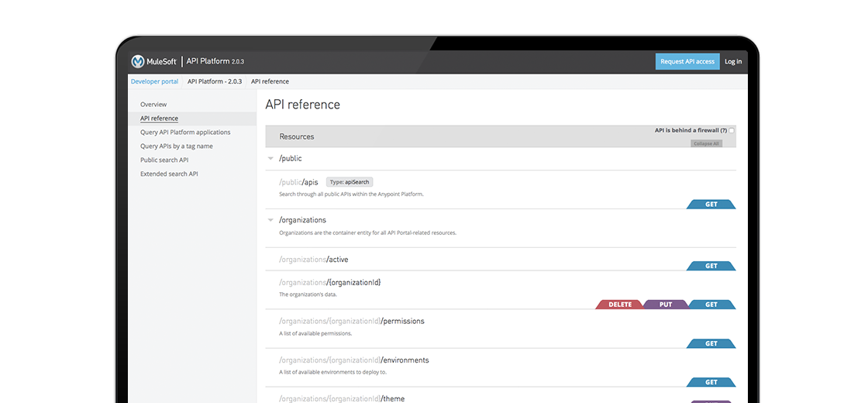Click the Type: apiSearch badge
This screenshot has width=868, height=403.
(x=350, y=181)
